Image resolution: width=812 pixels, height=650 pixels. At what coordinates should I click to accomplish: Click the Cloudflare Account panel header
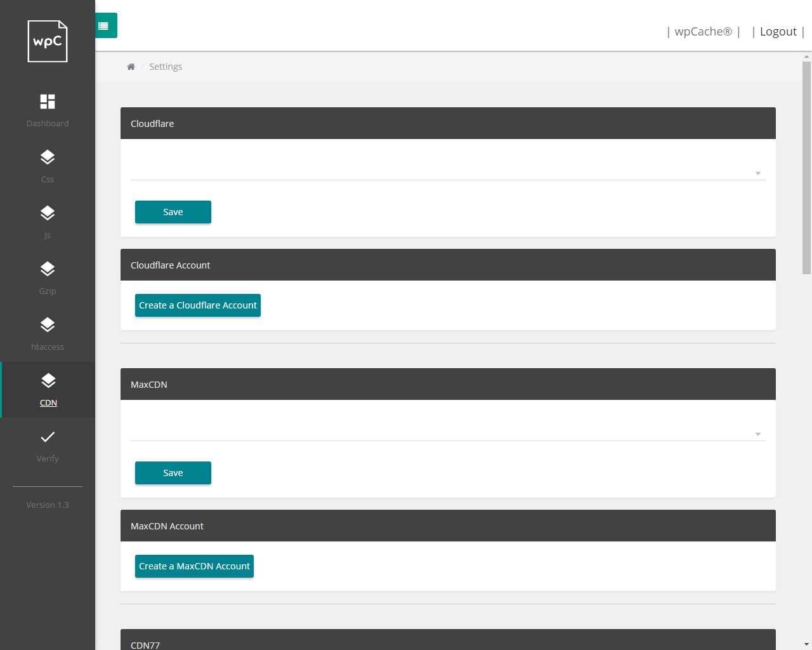click(x=448, y=265)
